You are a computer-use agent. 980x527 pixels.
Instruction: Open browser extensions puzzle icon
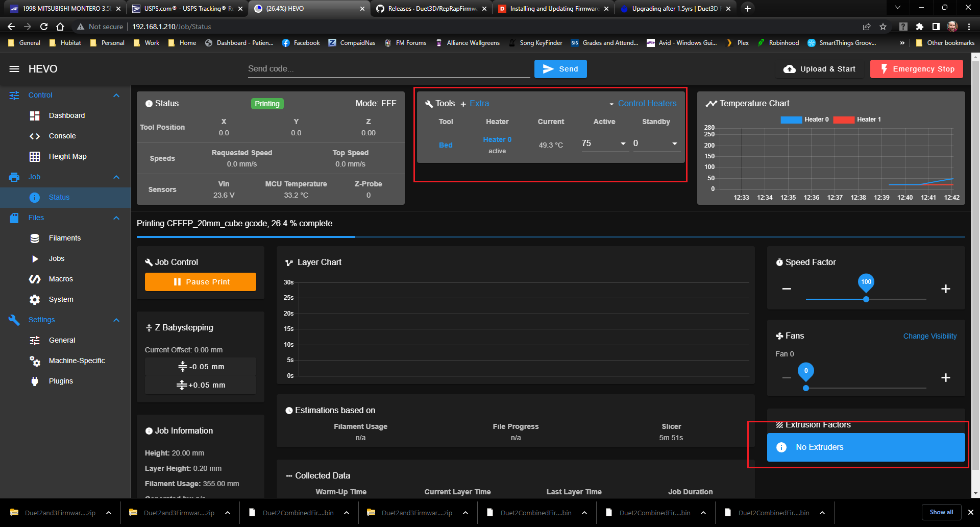click(x=919, y=27)
